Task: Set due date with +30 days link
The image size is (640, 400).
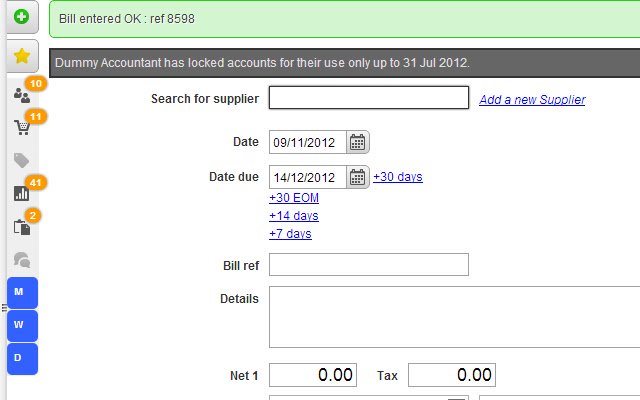Action: pos(398,177)
